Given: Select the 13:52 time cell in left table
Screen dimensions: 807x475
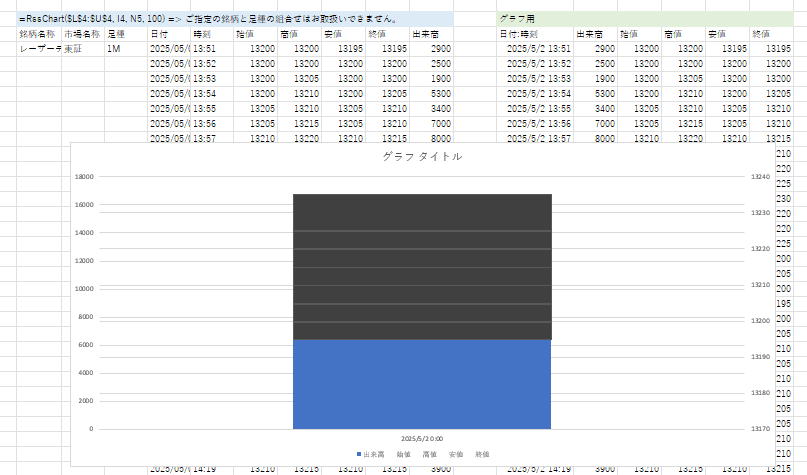Looking at the screenshot, I should (212, 64).
